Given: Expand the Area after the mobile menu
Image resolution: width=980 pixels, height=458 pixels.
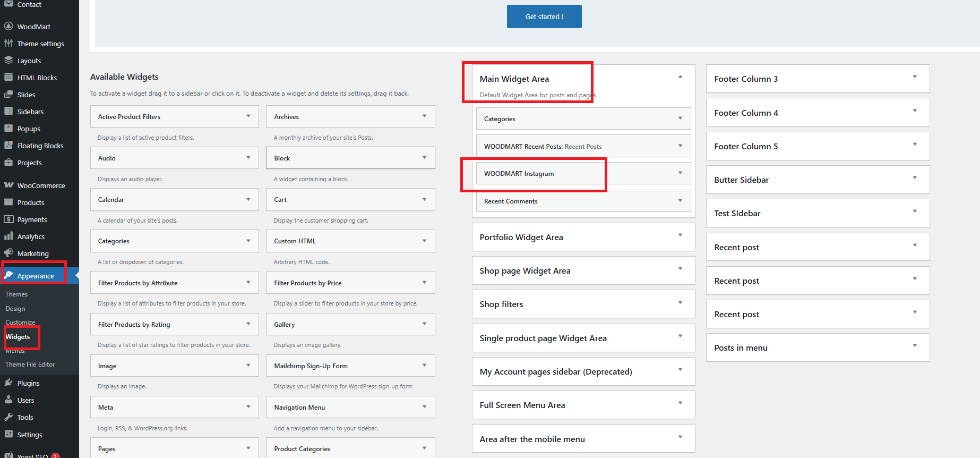Looking at the screenshot, I should (680, 437).
